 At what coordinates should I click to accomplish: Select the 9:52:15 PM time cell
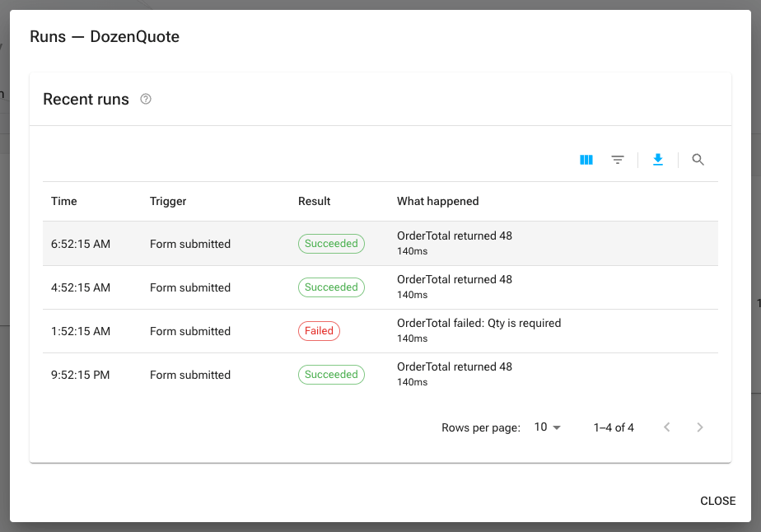81,375
